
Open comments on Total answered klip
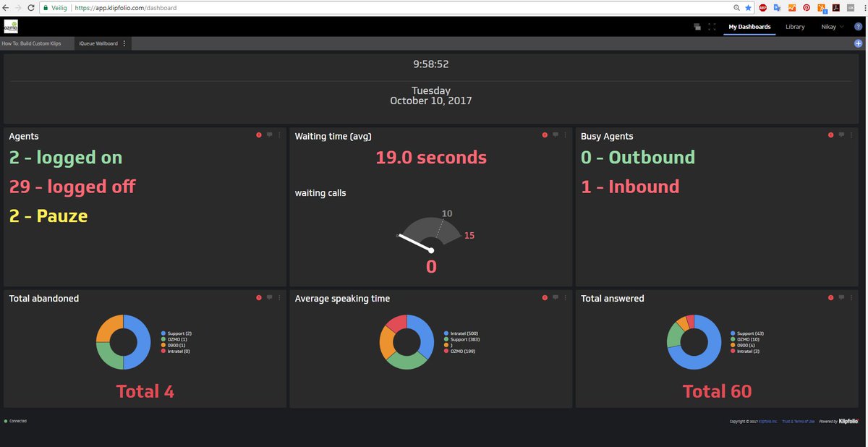point(841,297)
